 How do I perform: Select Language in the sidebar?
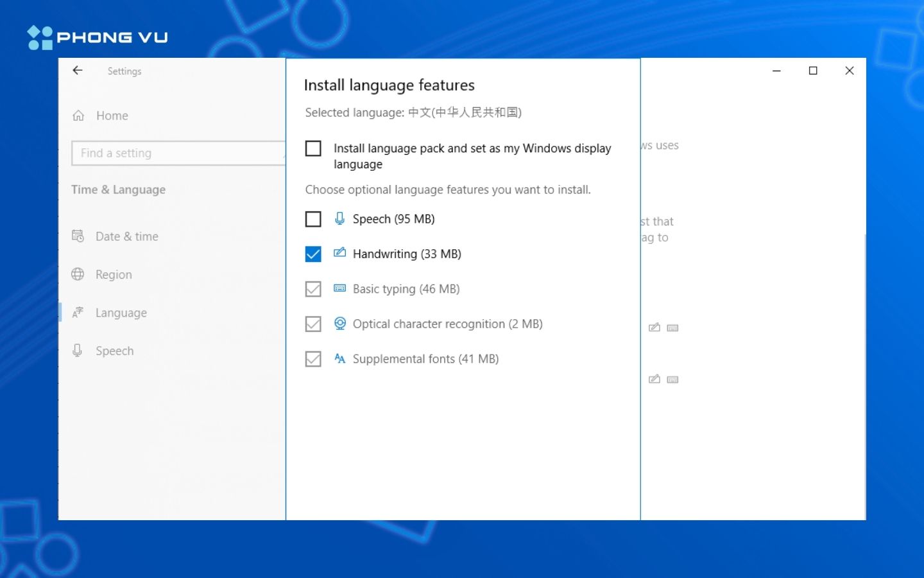click(121, 313)
